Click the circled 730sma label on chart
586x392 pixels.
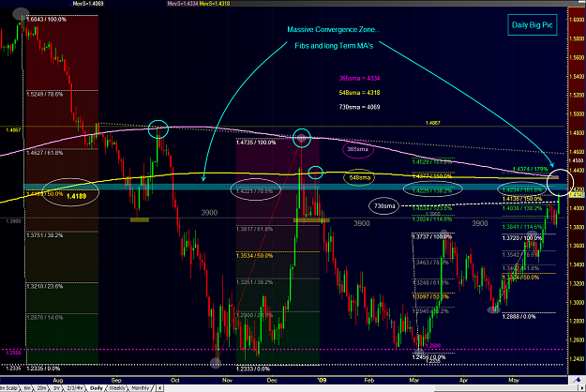coord(384,206)
